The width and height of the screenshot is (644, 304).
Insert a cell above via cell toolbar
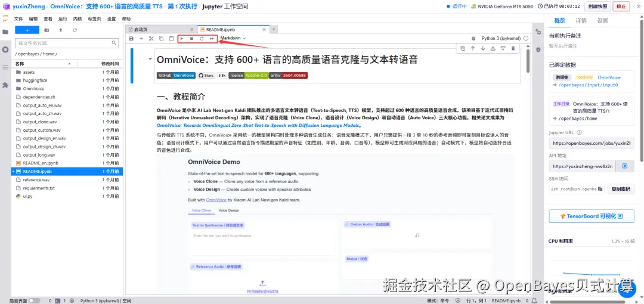493,48
